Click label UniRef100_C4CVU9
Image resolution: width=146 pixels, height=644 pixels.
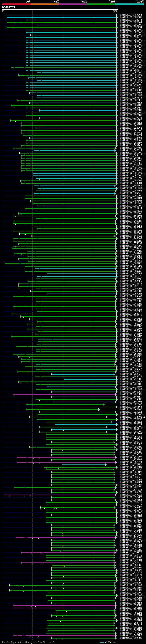131,550
